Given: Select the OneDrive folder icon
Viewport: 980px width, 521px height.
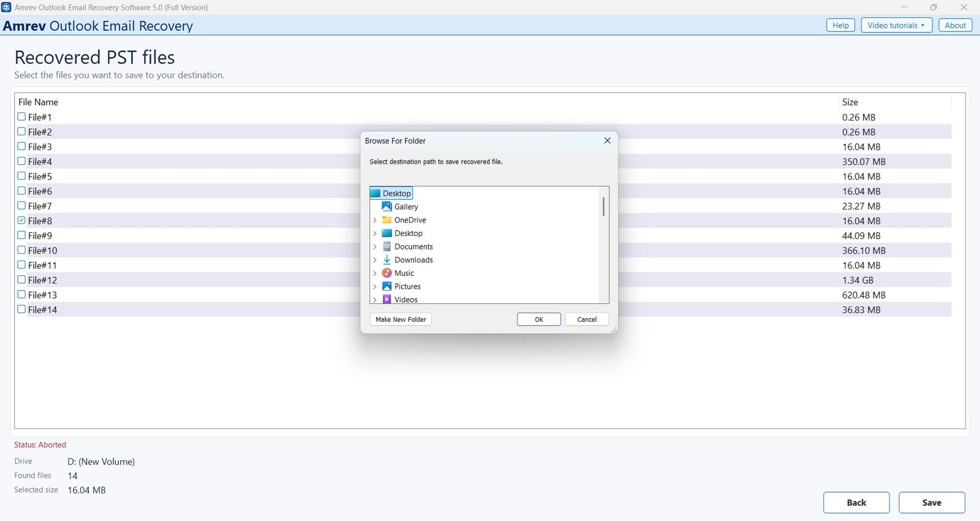Looking at the screenshot, I should pyautogui.click(x=386, y=220).
